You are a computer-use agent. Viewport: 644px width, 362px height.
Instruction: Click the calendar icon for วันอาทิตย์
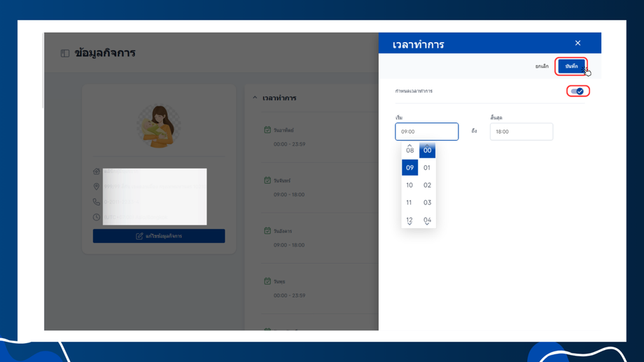click(x=267, y=130)
